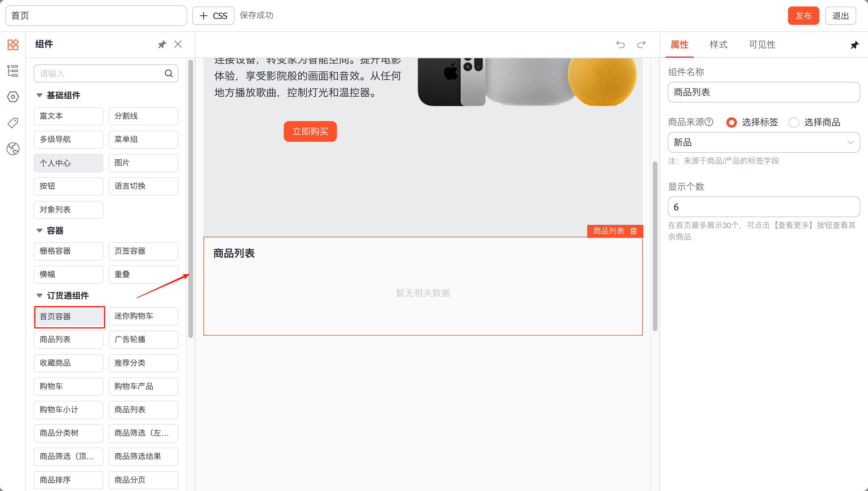868x491 pixels.
Task: Pin the 组件 panel
Action: point(162,44)
